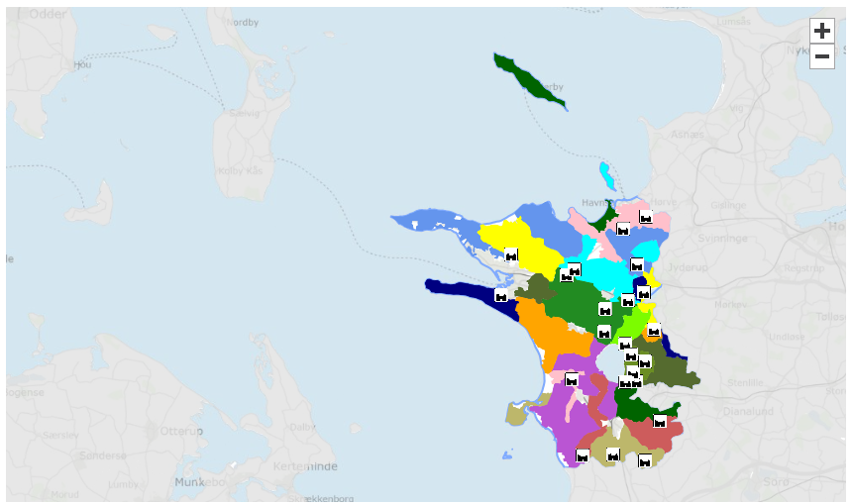Click the zoom in plus button
Screen dimensions: 852x504
pyautogui.click(x=821, y=31)
